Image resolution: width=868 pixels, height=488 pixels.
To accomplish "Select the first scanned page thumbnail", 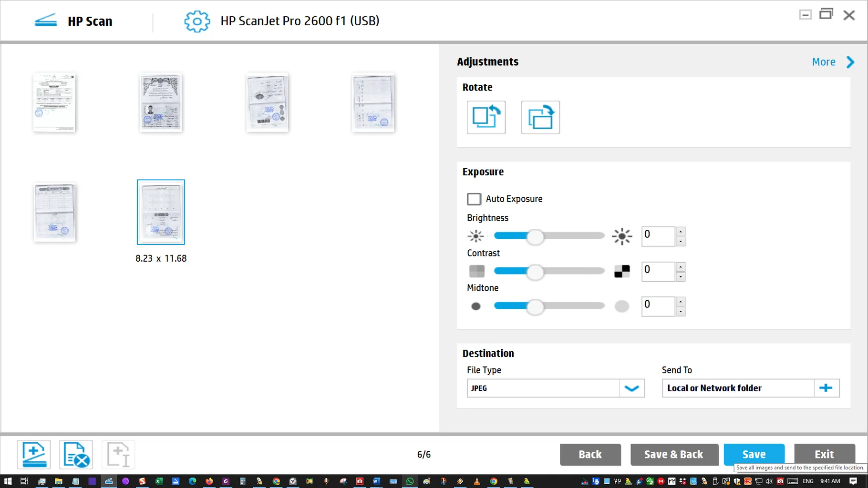I will pos(54,102).
